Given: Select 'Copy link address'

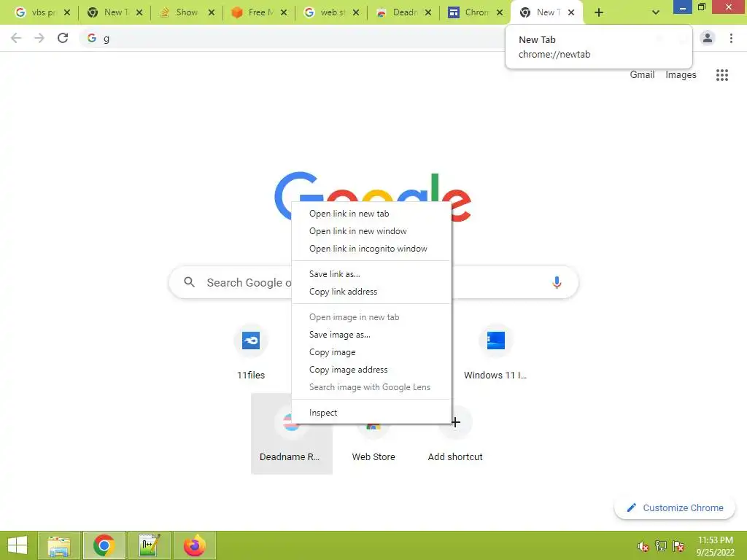Looking at the screenshot, I should (371, 292).
